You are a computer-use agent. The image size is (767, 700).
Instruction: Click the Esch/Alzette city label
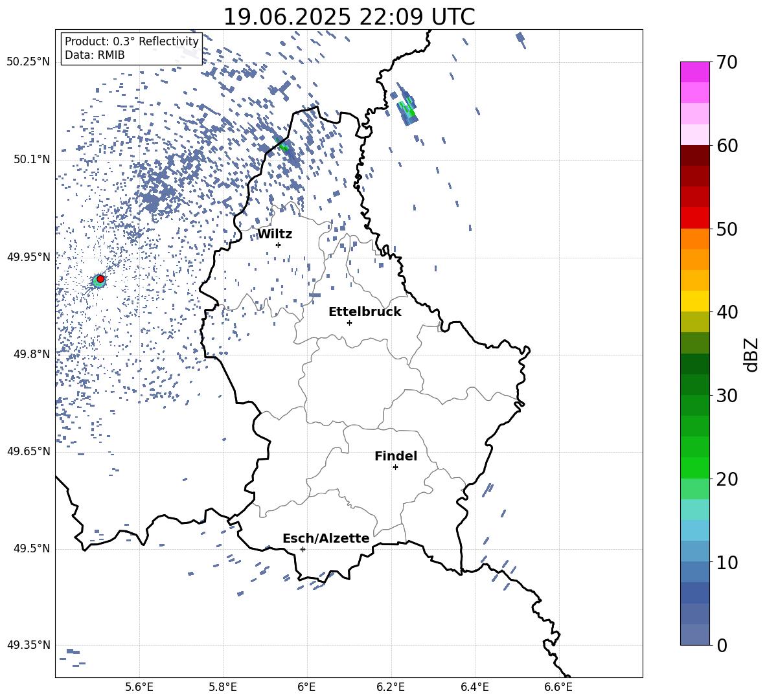coord(326,538)
